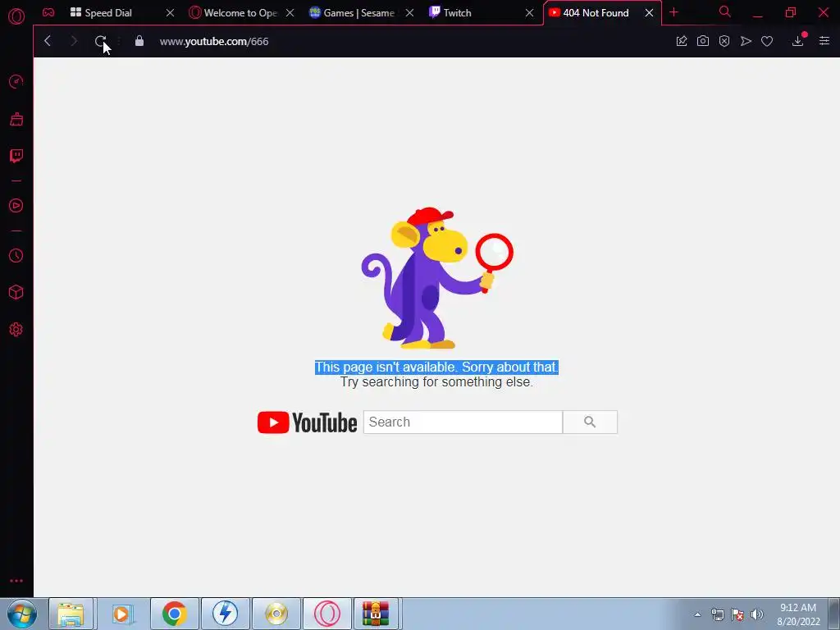Click Opera GX taskbar button
840x630 pixels.
tap(327, 614)
